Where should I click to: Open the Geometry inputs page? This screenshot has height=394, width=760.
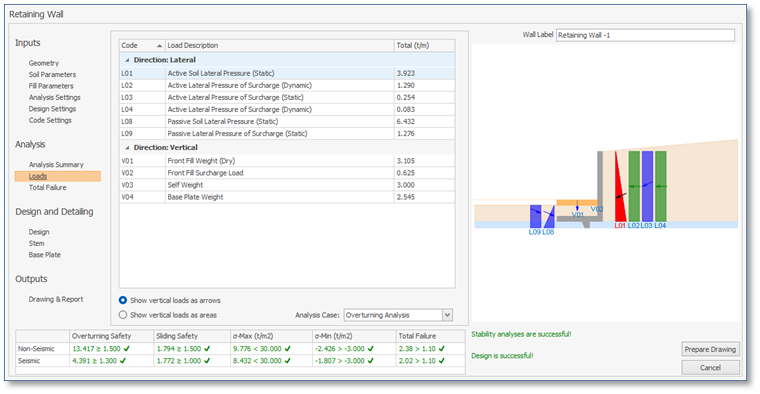[x=44, y=63]
